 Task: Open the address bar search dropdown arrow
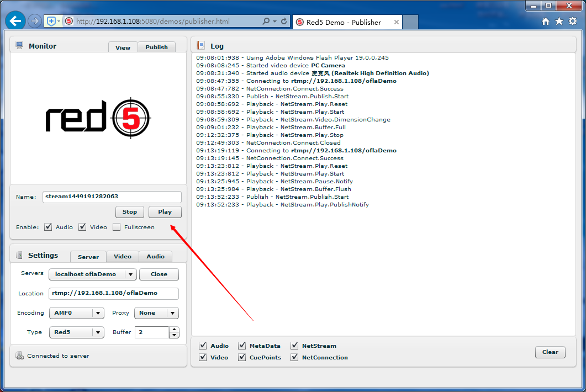pyautogui.click(x=274, y=22)
